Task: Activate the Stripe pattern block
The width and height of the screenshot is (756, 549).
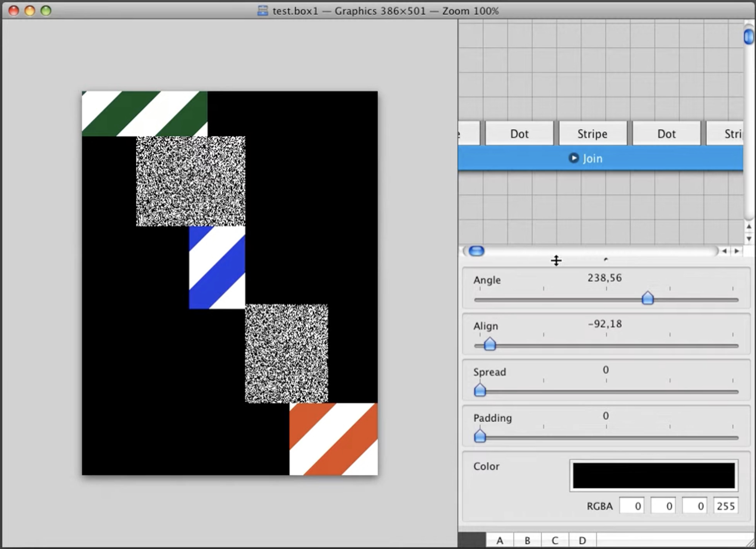Action: [593, 133]
